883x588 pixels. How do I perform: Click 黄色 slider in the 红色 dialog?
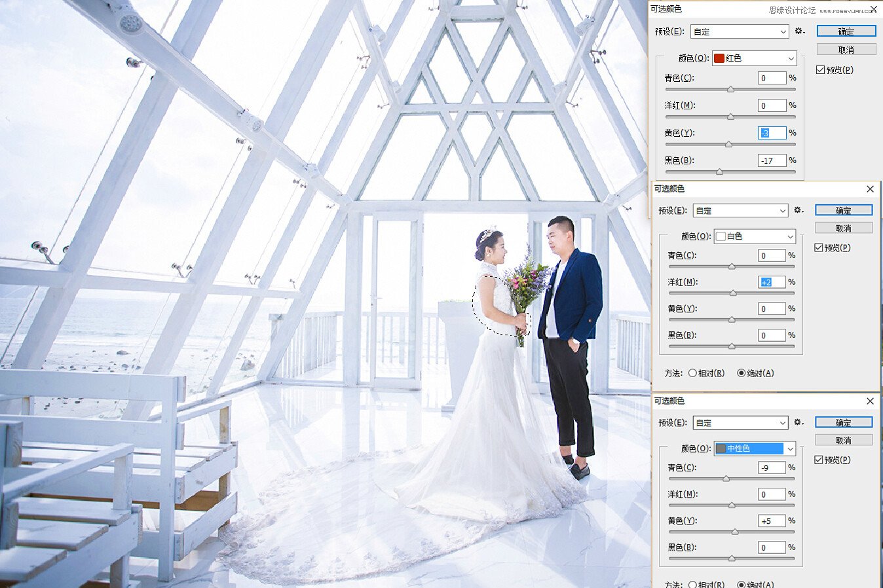point(730,144)
